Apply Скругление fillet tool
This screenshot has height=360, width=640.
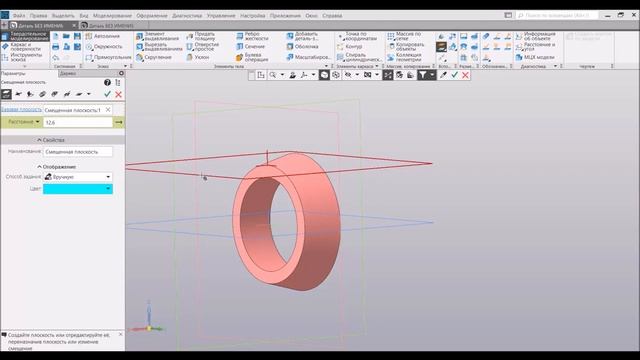coord(154,58)
